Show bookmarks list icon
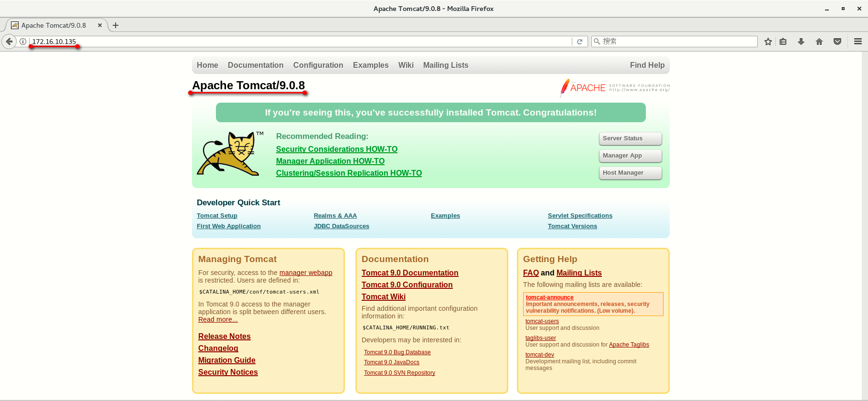Viewport: 868px width, 401px height. [x=783, y=42]
